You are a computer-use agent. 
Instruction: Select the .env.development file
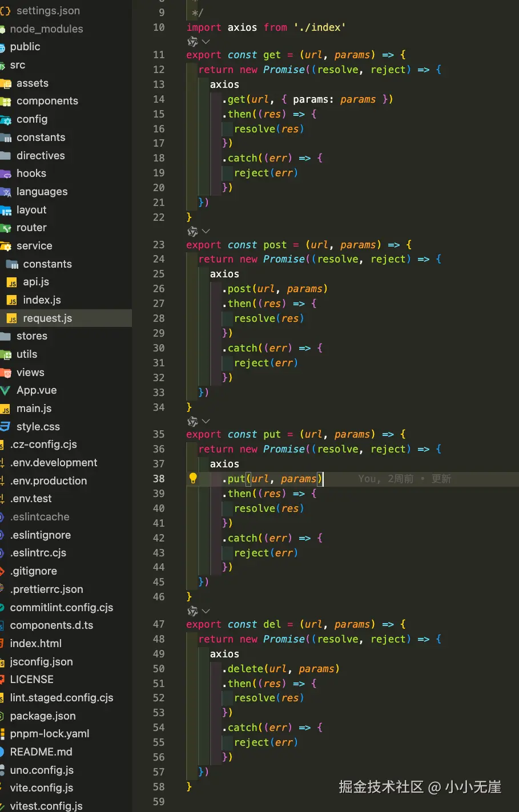pyautogui.click(x=54, y=463)
